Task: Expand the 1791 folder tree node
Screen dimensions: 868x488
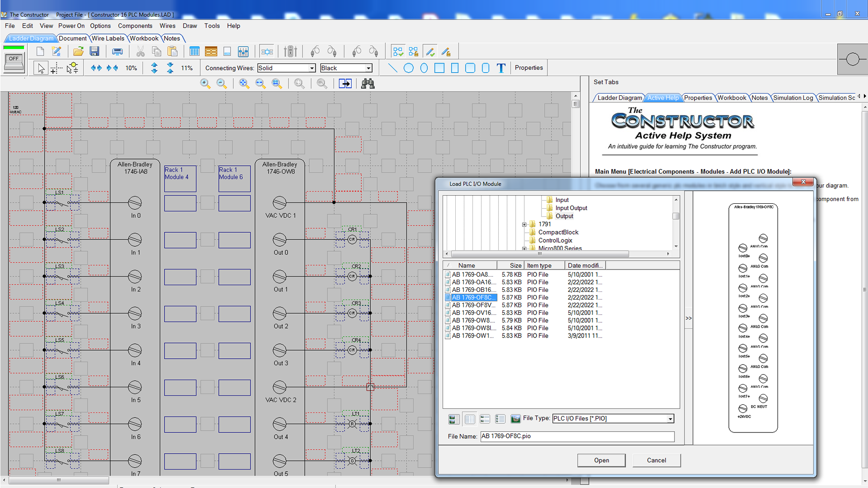Action: click(524, 225)
